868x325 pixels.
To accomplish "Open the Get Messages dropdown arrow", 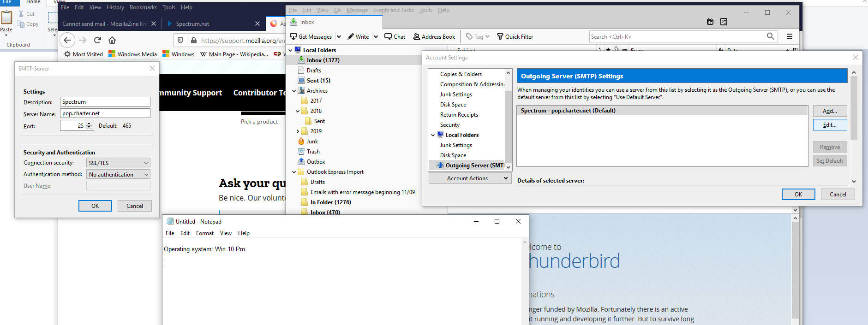I will tap(339, 36).
